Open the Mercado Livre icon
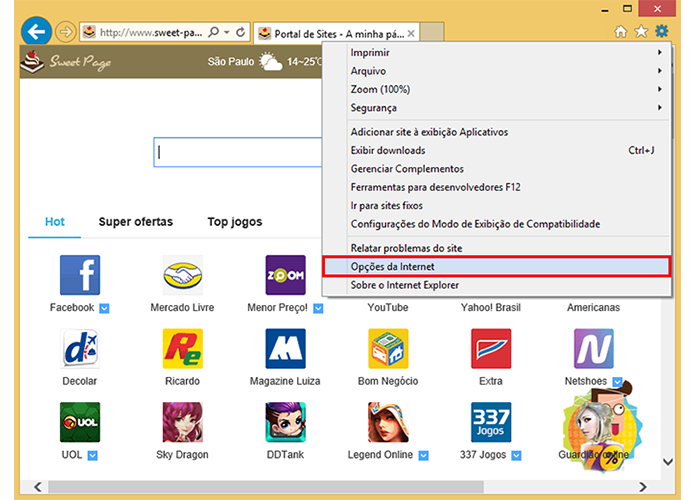This screenshot has height=500, width=695. pos(183,275)
